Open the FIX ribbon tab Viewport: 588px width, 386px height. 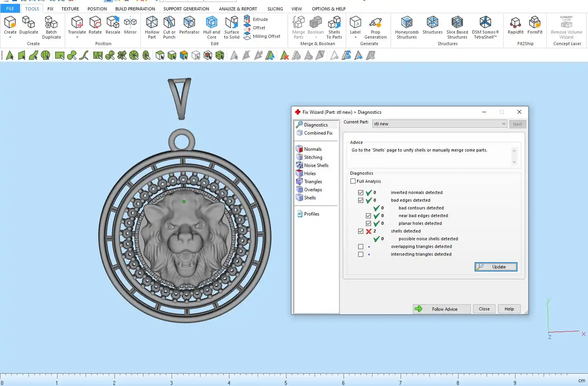pyautogui.click(x=50, y=9)
